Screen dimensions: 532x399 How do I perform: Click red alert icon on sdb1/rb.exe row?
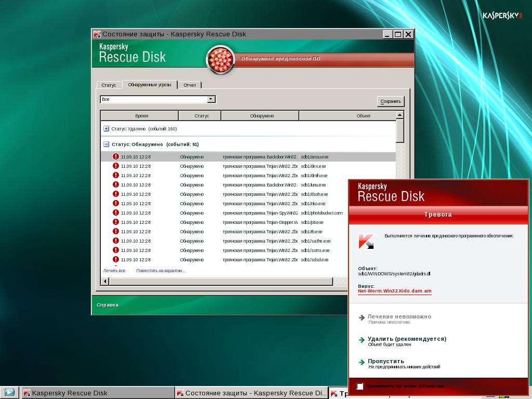pyautogui.click(x=116, y=231)
